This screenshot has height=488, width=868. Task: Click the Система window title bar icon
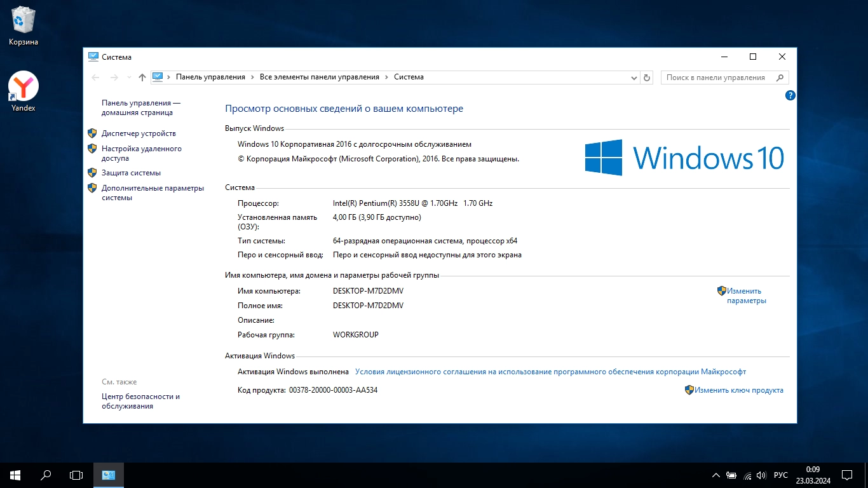tap(93, 57)
